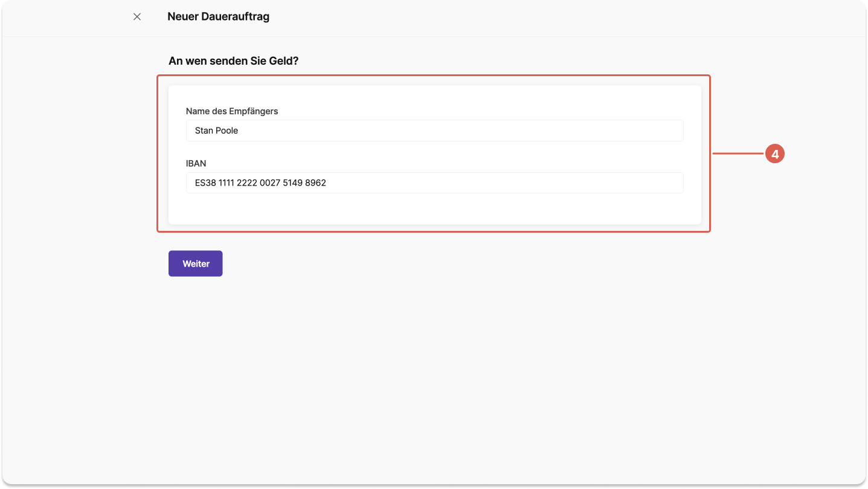Screen dimensions: 868x489
Task: Click the word Poole in the name field
Action: (227, 131)
